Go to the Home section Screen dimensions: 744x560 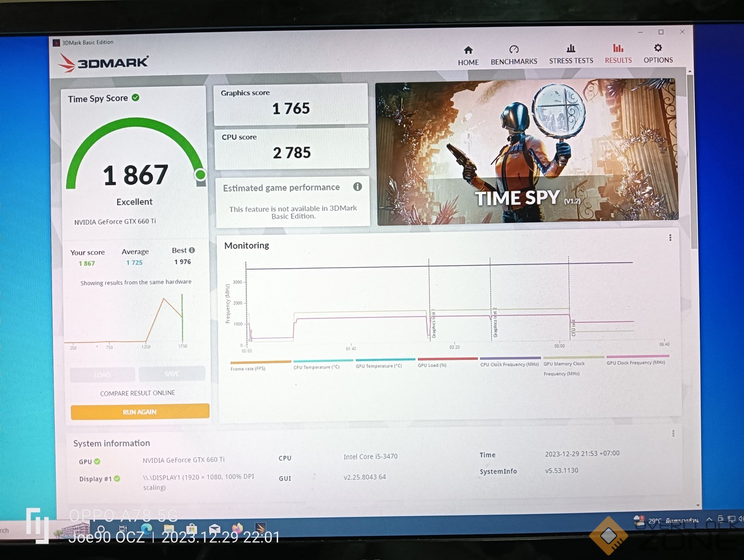468,56
